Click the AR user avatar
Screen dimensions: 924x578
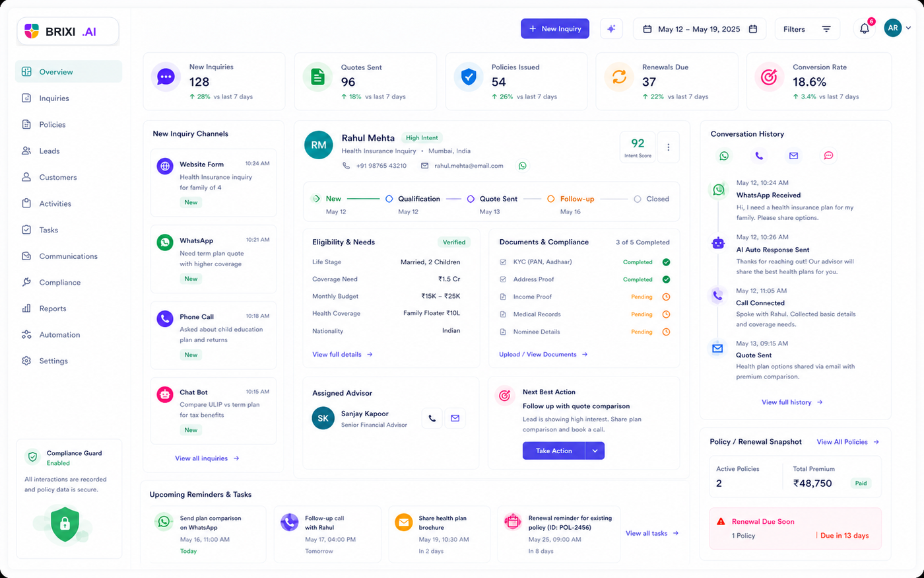pyautogui.click(x=893, y=28)
